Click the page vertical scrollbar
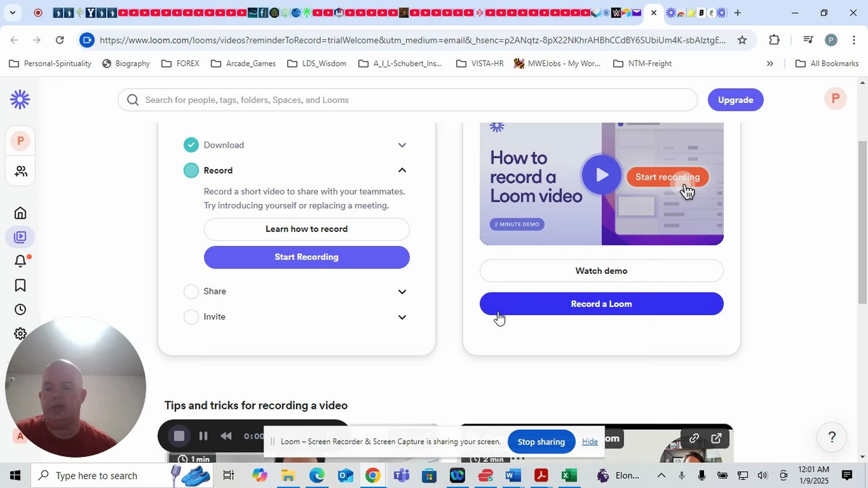Screen dimensions: 868x488 point(863,222)
